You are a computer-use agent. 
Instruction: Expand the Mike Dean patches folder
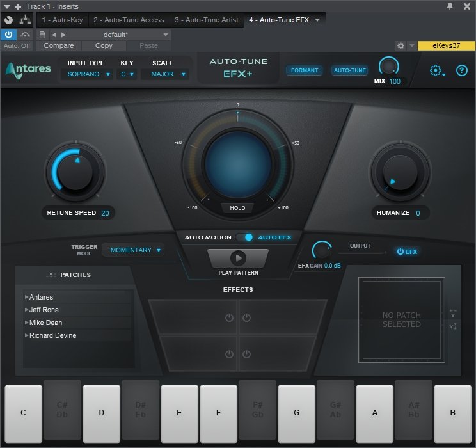pos(26,323)
